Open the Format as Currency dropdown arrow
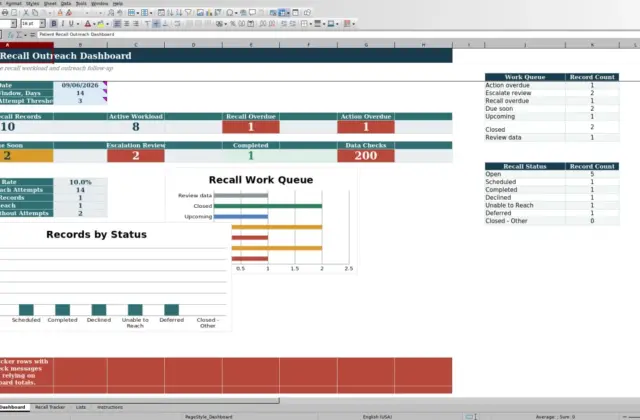 pos(226,24)
